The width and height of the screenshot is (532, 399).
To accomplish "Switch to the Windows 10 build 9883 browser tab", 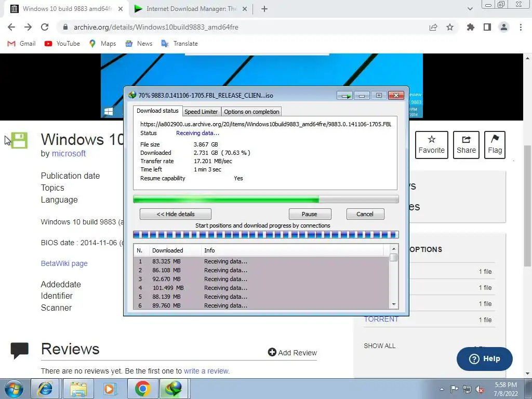I will tap(67, 9).
